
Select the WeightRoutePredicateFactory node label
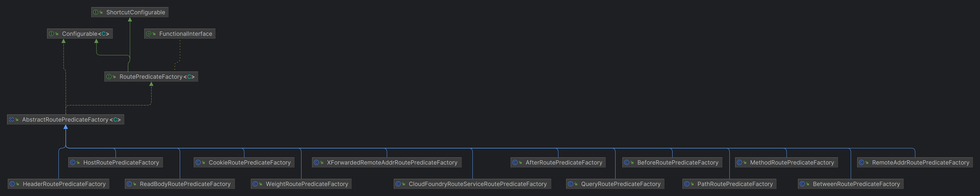point(307,184)
